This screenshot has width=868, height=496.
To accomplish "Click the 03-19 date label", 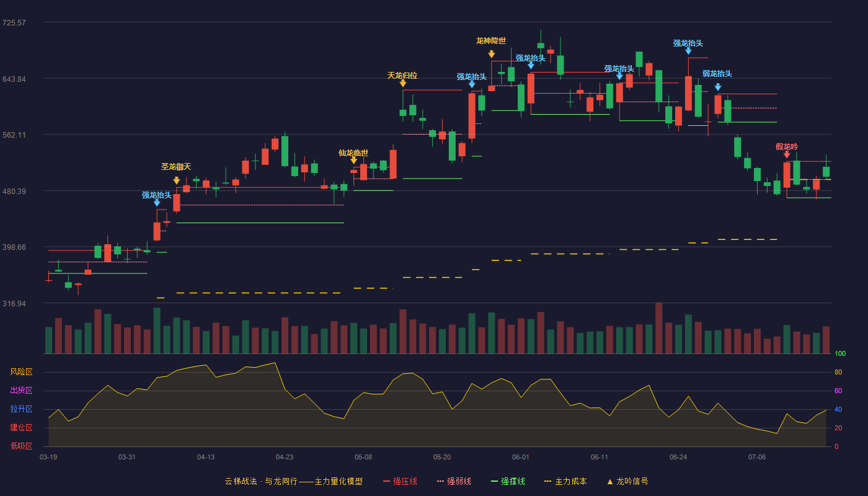I will (48, 457).
